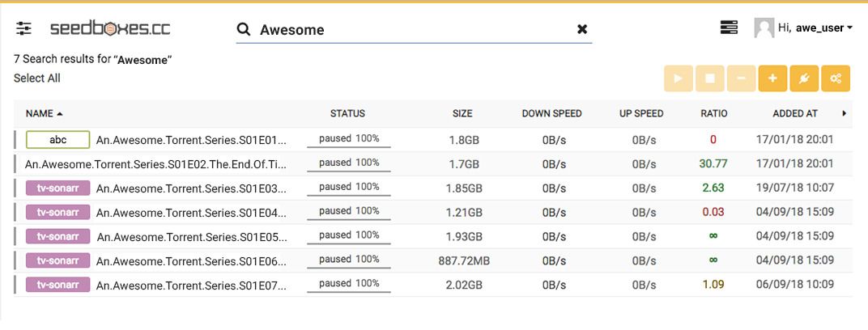
Task: Click Select All link
Action: 37,78
